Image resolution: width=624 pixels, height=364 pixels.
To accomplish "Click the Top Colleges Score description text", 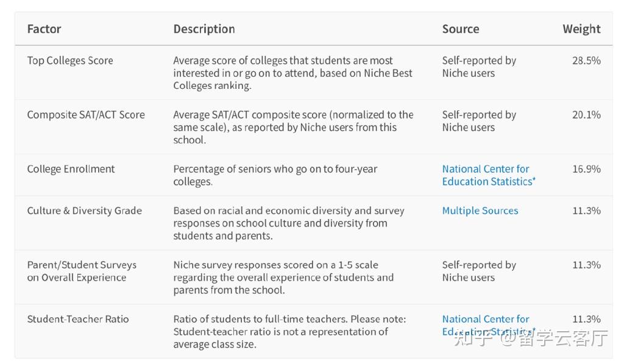I will 292,73.
